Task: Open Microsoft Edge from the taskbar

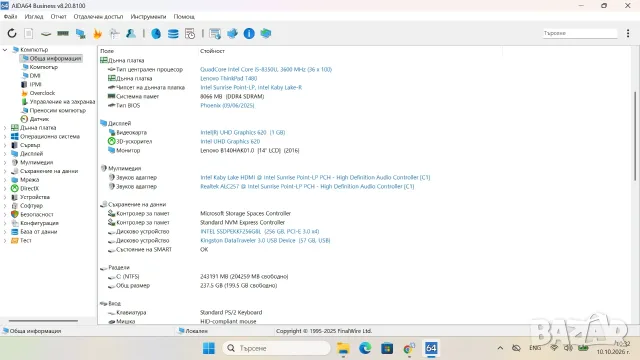Action: pos(365,348)
